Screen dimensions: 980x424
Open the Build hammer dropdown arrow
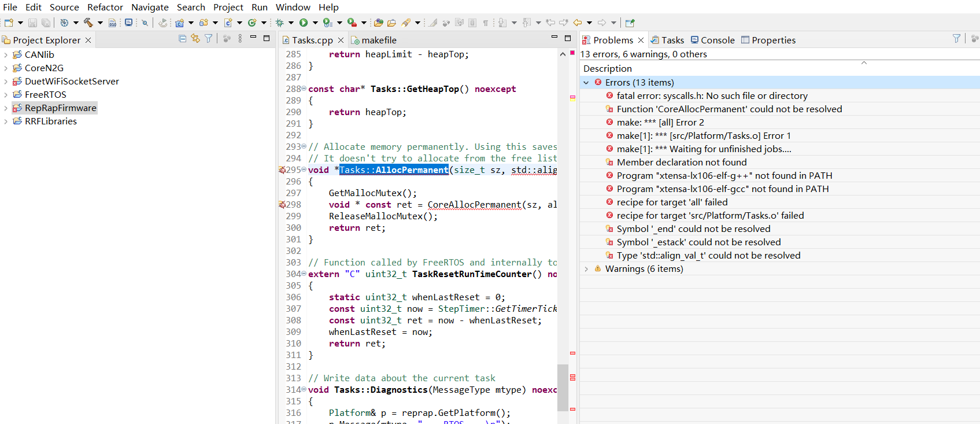click(x=100, y=23)
